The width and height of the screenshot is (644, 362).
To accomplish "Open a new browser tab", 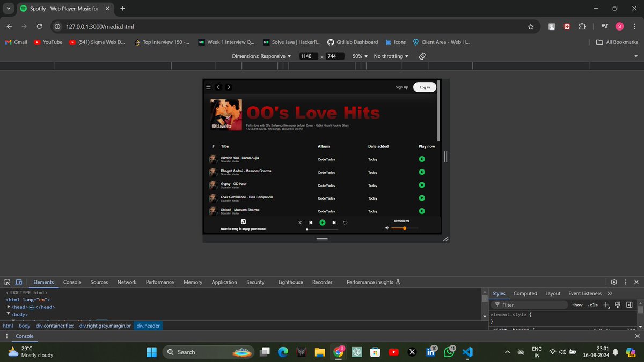I will pos(122,9).
